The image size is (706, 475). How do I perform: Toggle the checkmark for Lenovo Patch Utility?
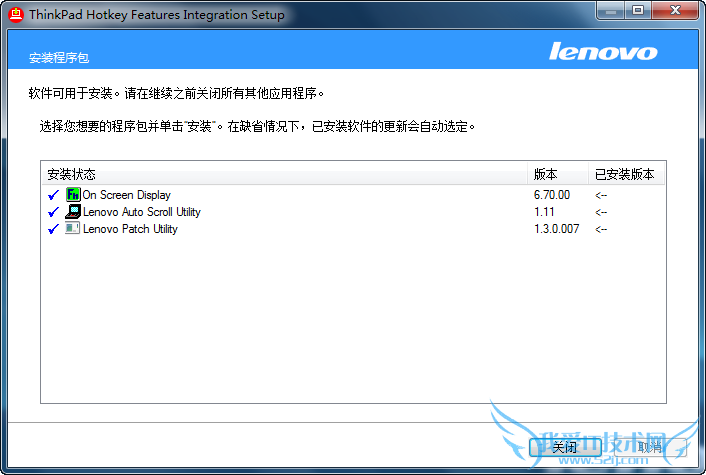53,229
